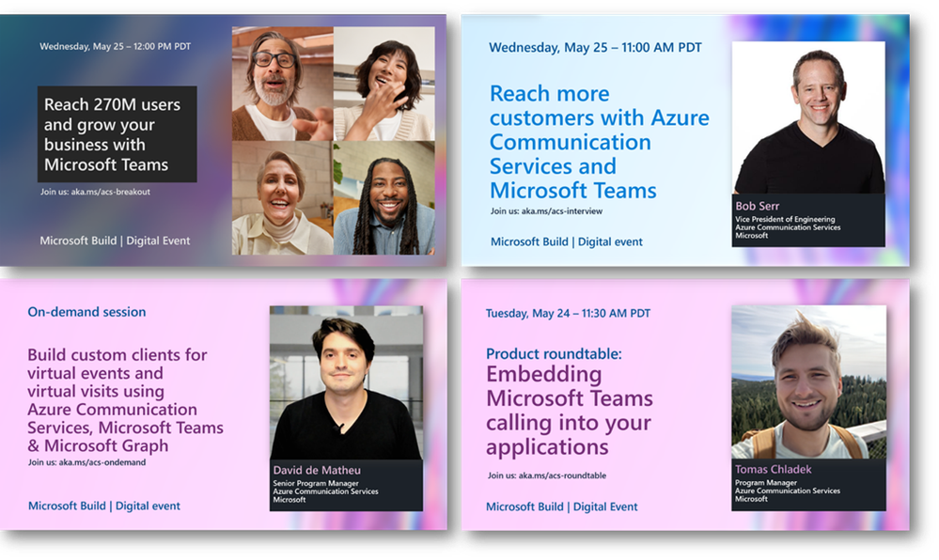939x560 pixels.
Task: Click the 'On-demand session' label
Action: pyautogui.click(x=86, y=312)
